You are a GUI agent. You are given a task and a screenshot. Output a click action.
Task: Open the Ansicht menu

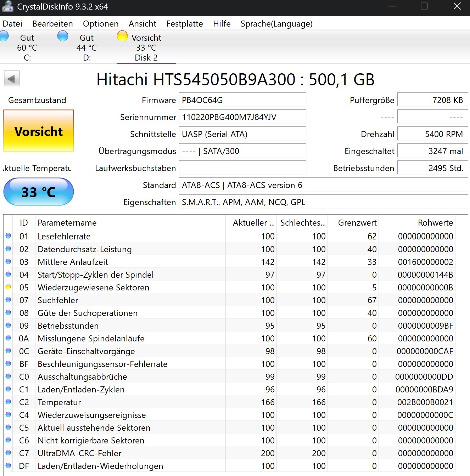[x=142, y=24]
